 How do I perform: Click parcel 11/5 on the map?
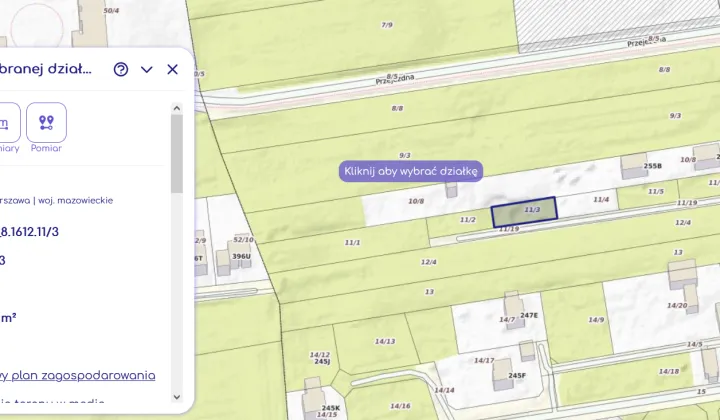(x=656, y=191)
